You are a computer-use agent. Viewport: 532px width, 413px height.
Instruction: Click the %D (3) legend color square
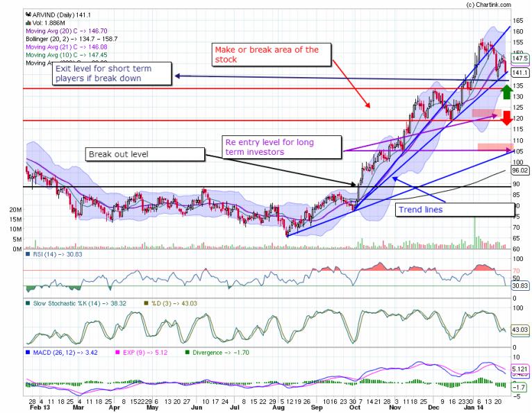(x=147, y=303)
